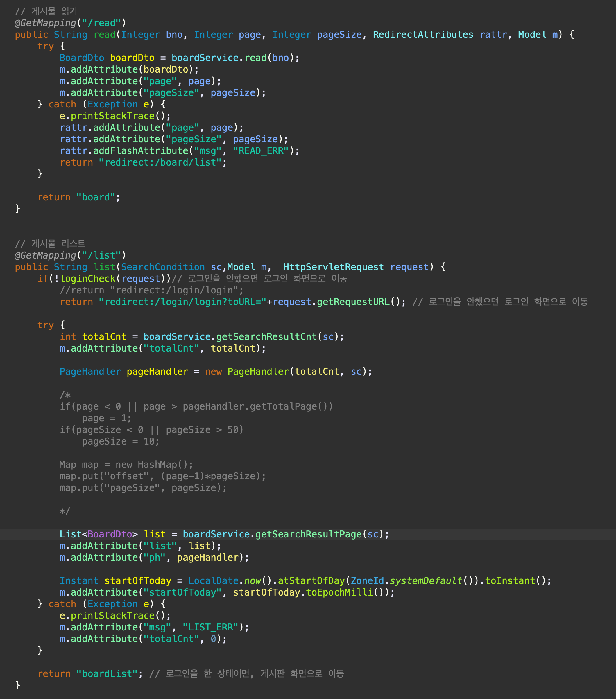616x699 pixels.
Task: Click the HttpServletRequest type name
Action: (333, 267)
